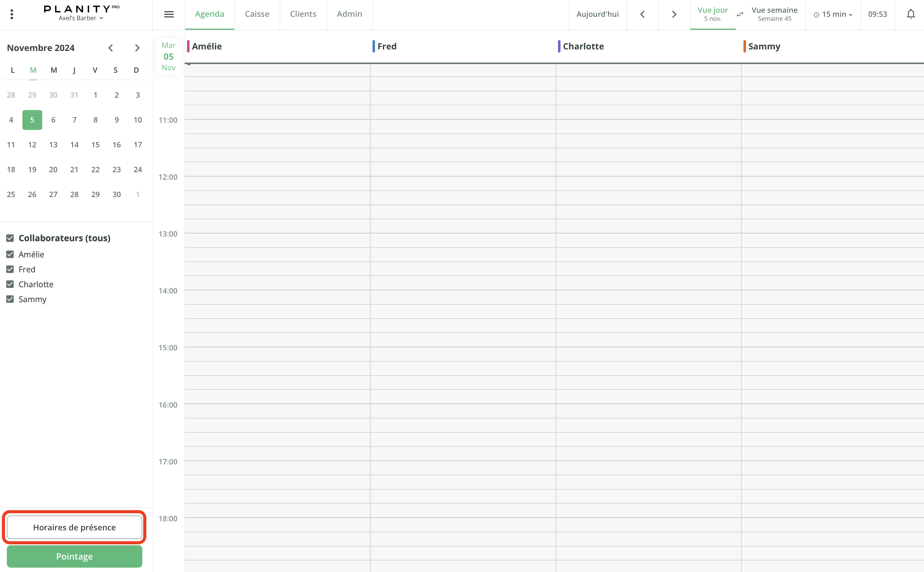
Task: Go to the next day with the right arrow
Action: pos(673,14)
